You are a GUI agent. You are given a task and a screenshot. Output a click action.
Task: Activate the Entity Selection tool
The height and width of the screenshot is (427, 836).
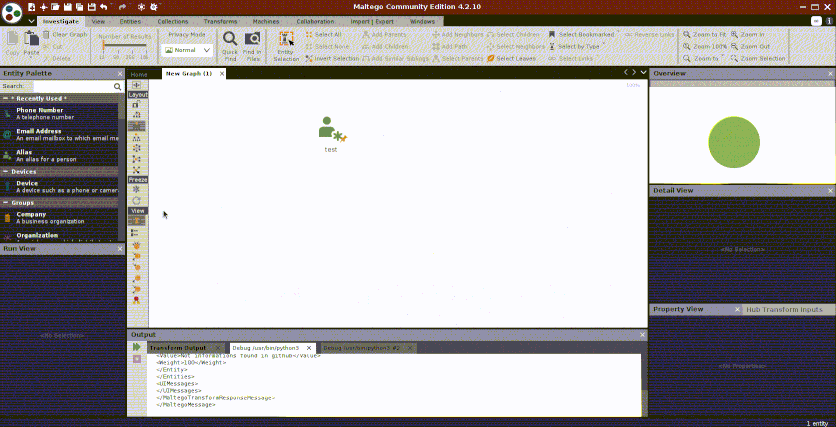286,46
